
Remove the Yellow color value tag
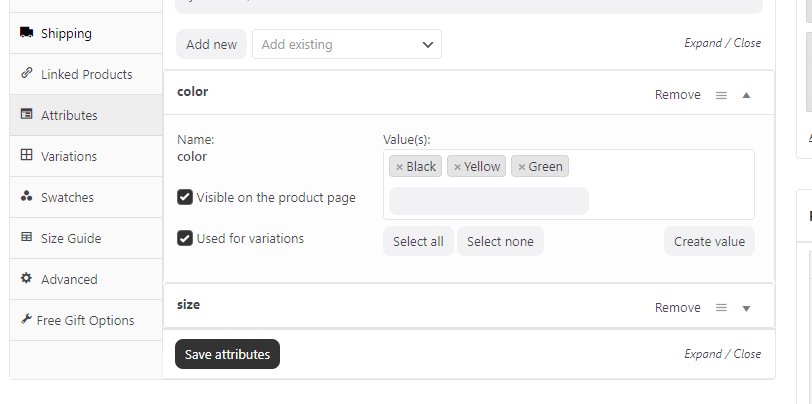[457, 167]
